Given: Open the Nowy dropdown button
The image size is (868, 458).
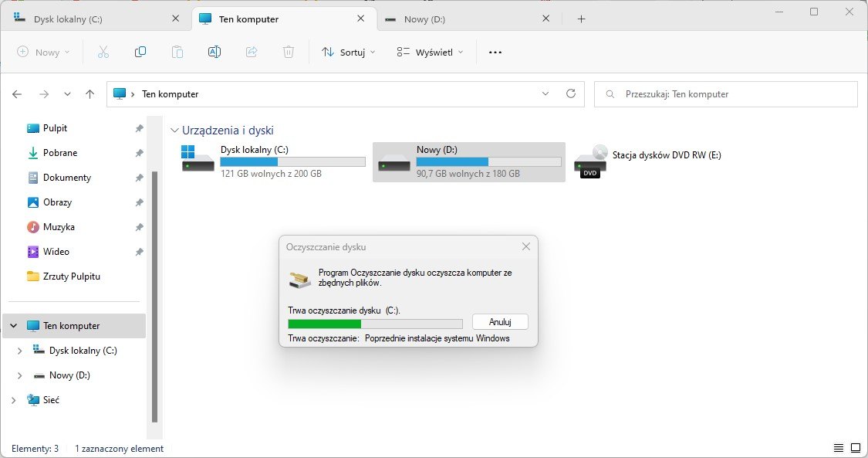Looking at the screenshot, I should coord(43,52).
